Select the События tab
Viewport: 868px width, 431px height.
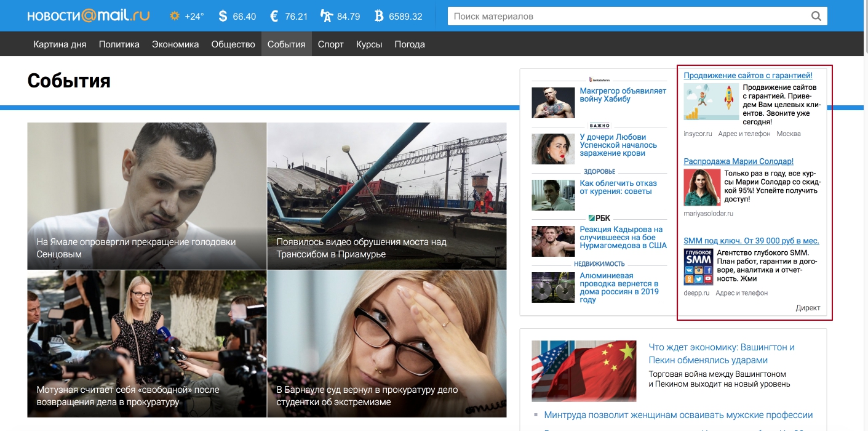click(x=287, y=44)
